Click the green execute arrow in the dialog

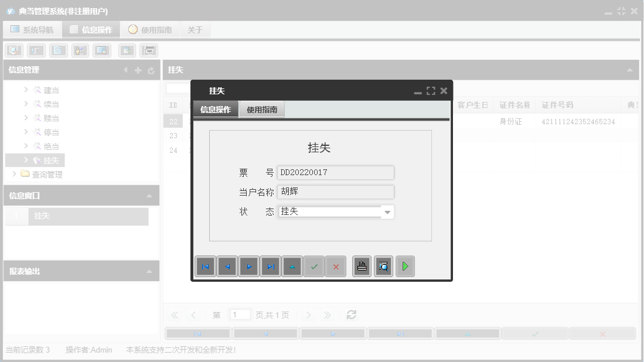405,267
